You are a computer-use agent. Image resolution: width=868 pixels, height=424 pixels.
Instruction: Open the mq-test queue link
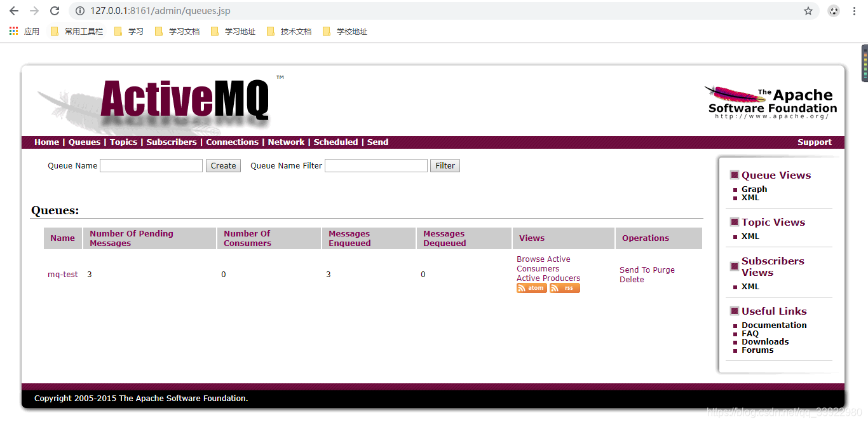[63, 275]
